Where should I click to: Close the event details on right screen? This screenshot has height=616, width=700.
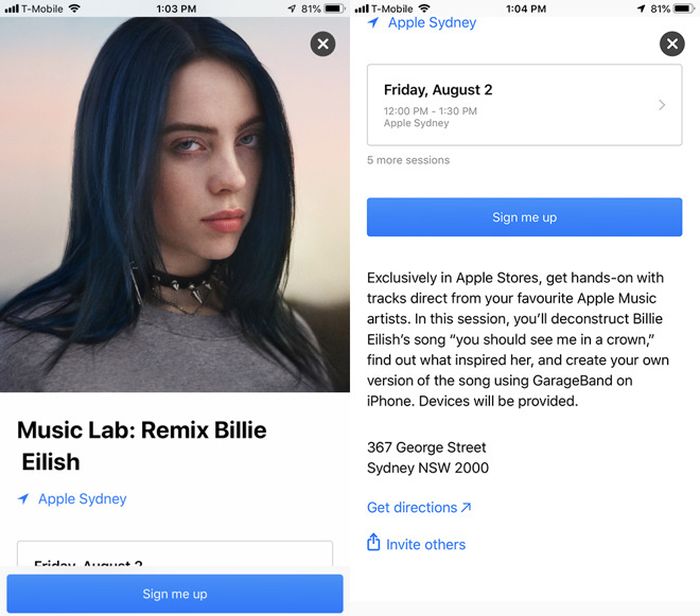coord(672,44)
